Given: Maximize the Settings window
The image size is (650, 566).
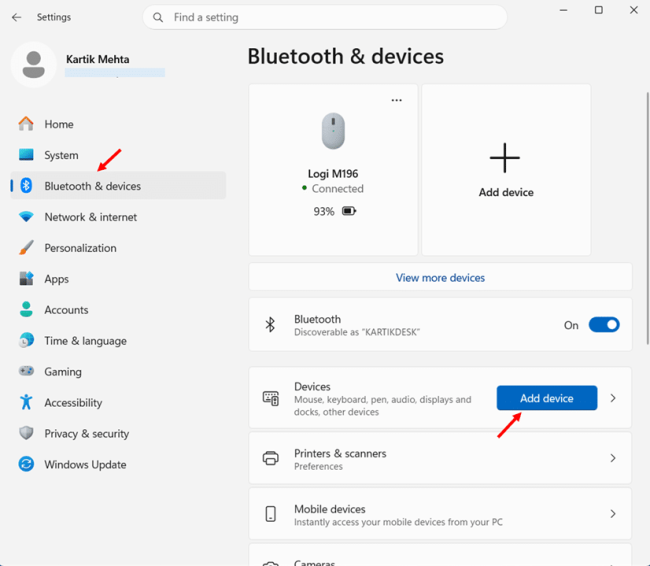Looking at the screenshot, I should click(x=599, y=10).
